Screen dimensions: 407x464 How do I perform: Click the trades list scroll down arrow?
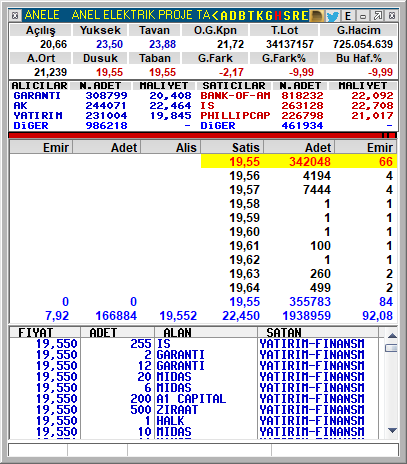(x=392, y=430)
